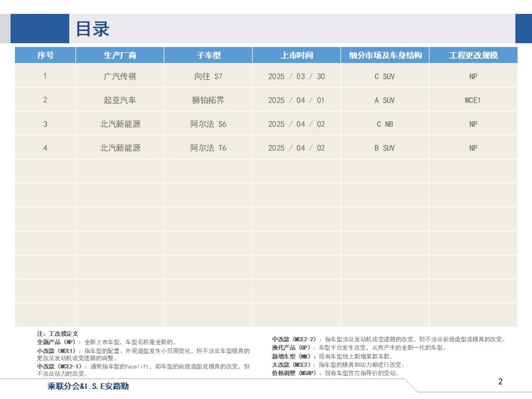532x399 pixels.
Task: Click the 狮铂拓界 model cell
Action: [208, 100]
